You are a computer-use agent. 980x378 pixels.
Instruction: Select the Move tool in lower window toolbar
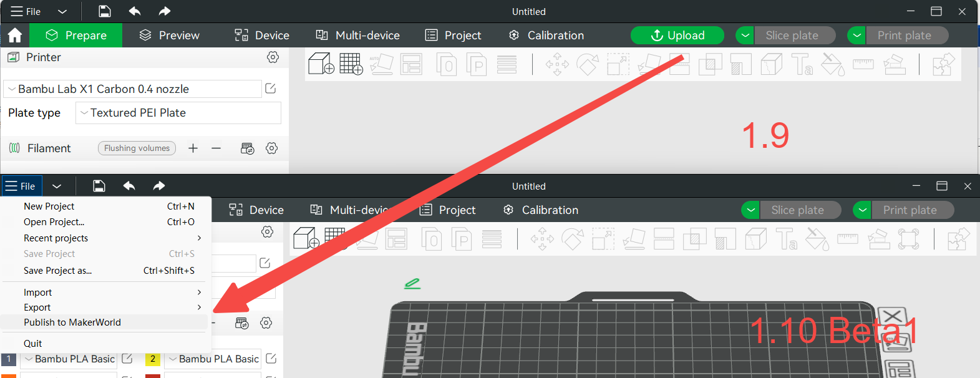tap(542, 238)
